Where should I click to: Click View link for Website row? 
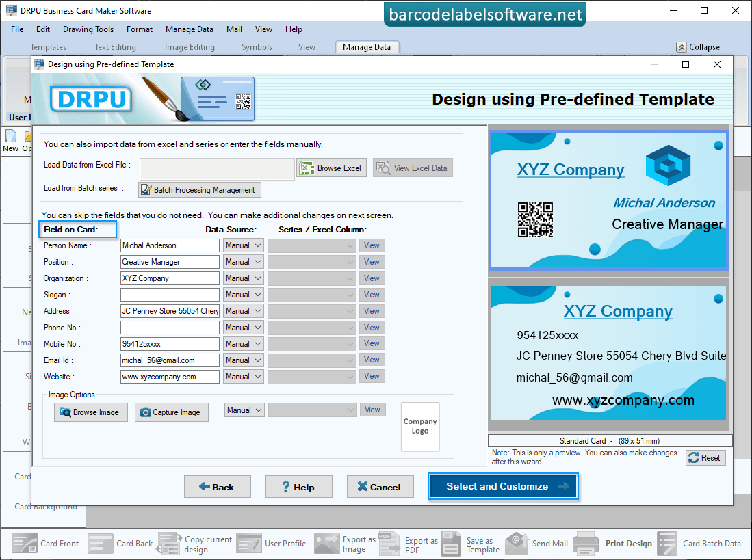tap(372, 377)
